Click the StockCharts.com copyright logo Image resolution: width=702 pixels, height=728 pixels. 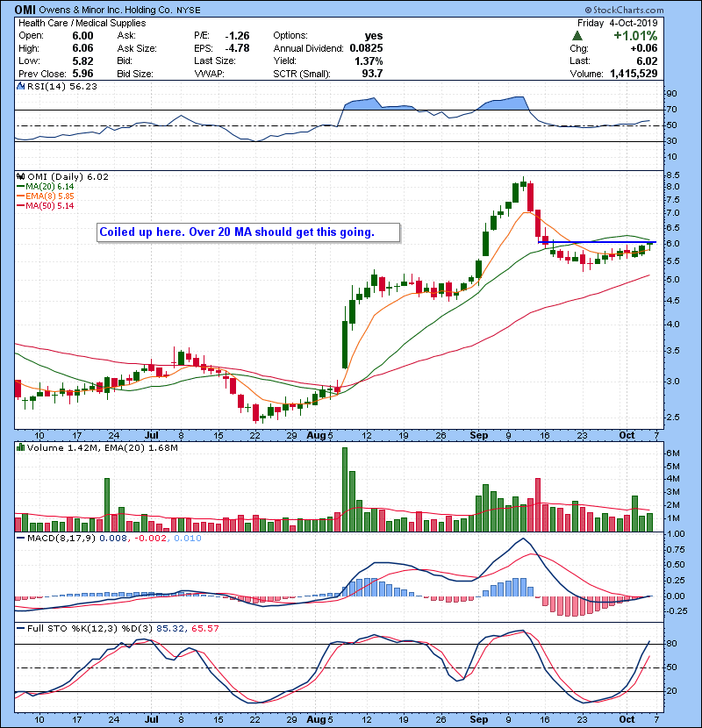(624, 10)
